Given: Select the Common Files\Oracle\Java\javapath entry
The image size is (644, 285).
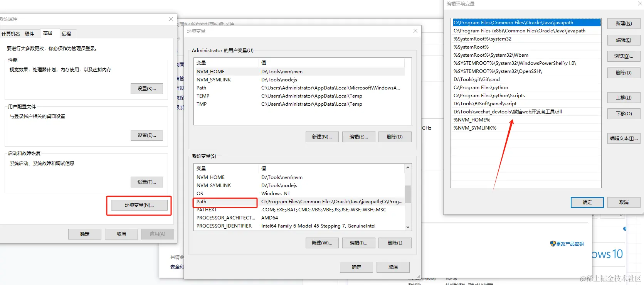Looking at the screenshot, I should pos(526,23).
